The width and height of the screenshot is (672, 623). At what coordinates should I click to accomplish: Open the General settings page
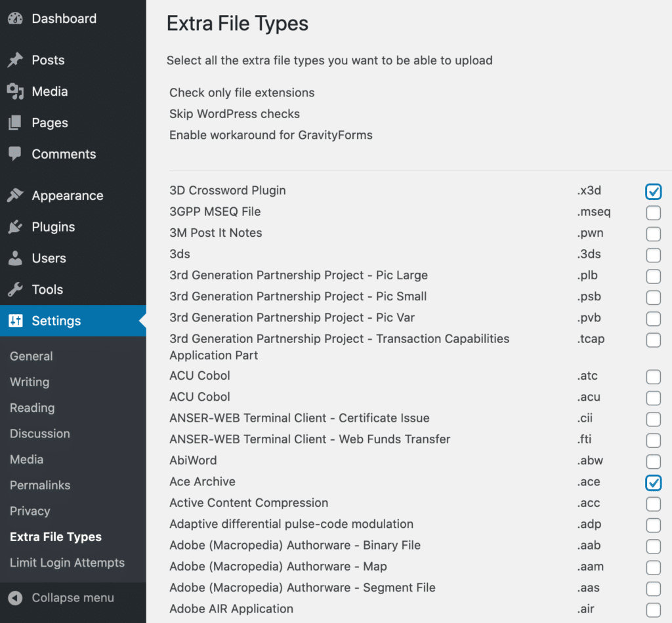point(31,357)
